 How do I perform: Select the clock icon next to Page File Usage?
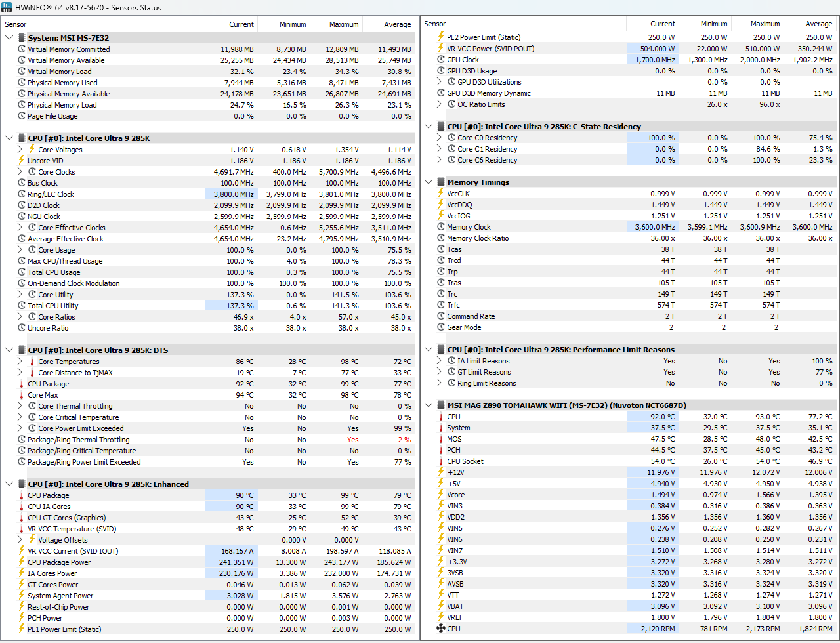coord(22,116)
